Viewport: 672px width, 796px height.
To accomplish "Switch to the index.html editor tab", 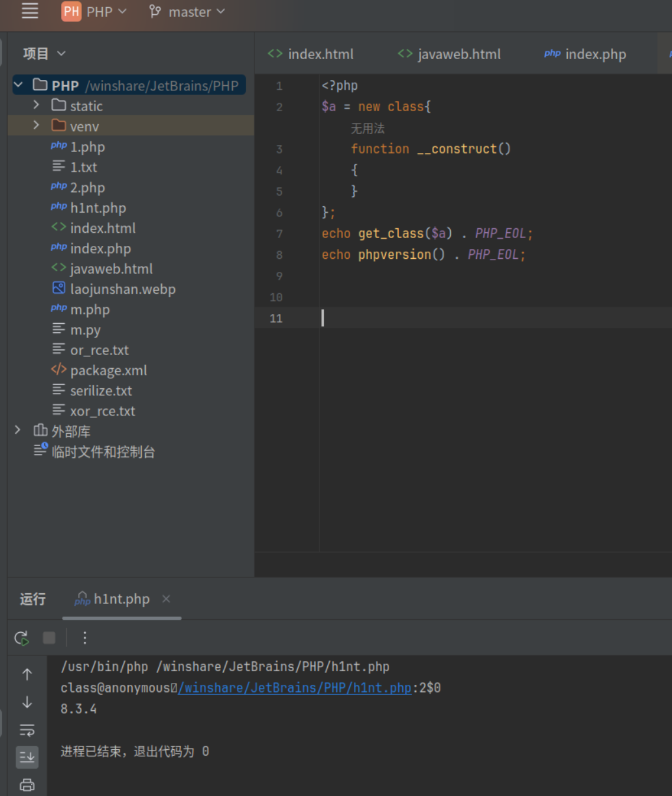I will (x=311, y=54).
